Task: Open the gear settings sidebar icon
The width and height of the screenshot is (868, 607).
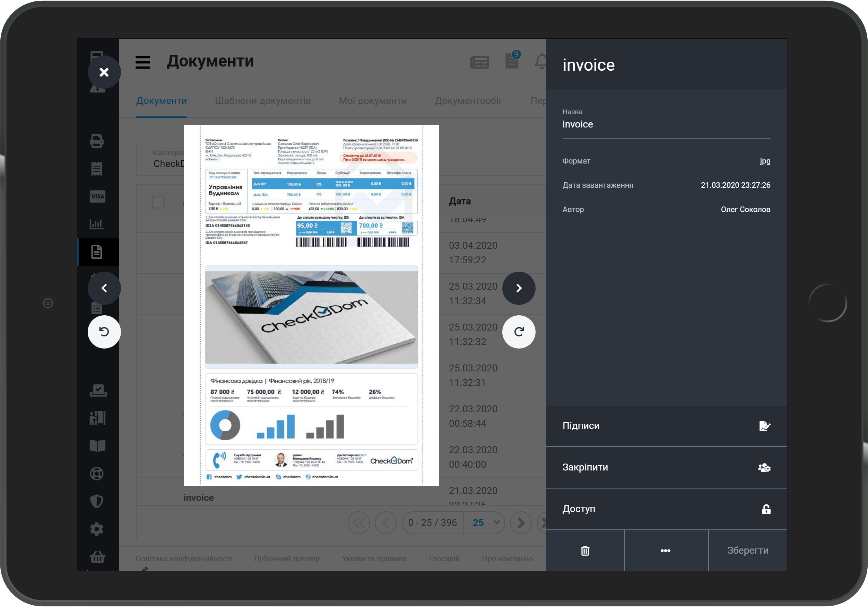Action: pos(97,529)
